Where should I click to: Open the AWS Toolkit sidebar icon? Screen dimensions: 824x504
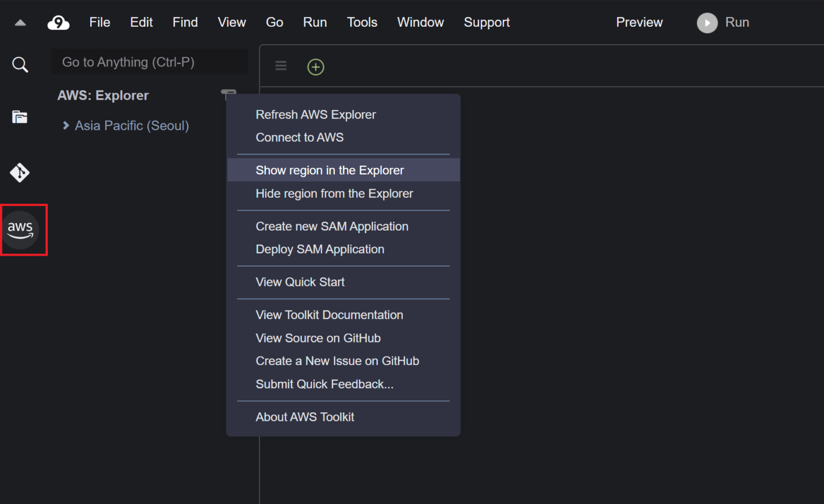[x=20, y=230]
